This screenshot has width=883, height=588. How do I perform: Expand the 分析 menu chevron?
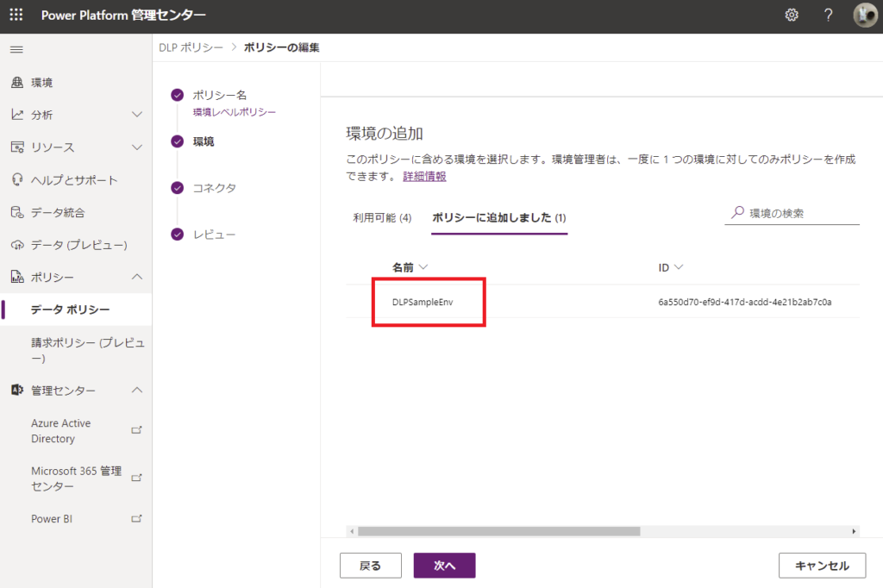point(137,115)
